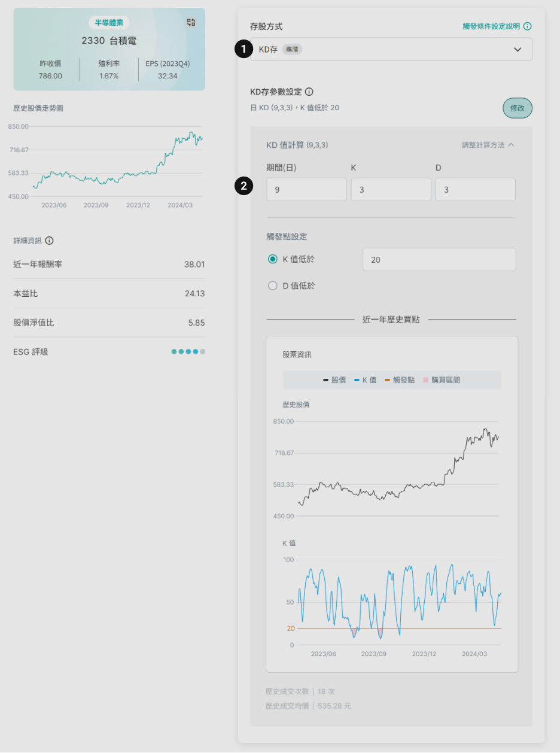Open info icon next to 觸發條件設定說明
The height and width of the screenshot is (753, 560).
click(x=528, y=26)
